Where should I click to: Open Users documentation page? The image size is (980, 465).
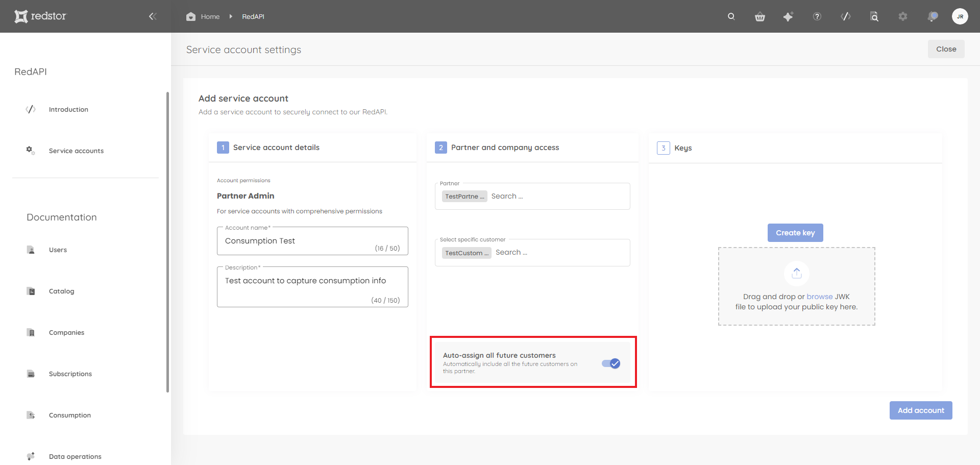[x=58, y=250]
